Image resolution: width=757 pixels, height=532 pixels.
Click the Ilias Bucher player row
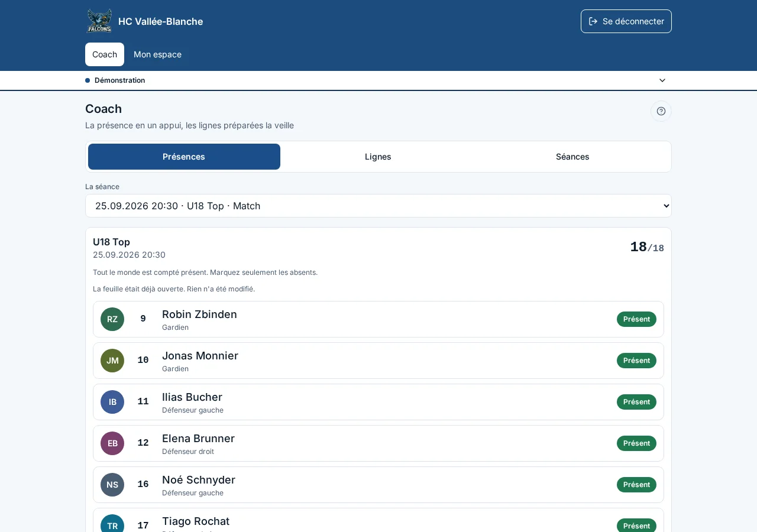tap(378, 402)
